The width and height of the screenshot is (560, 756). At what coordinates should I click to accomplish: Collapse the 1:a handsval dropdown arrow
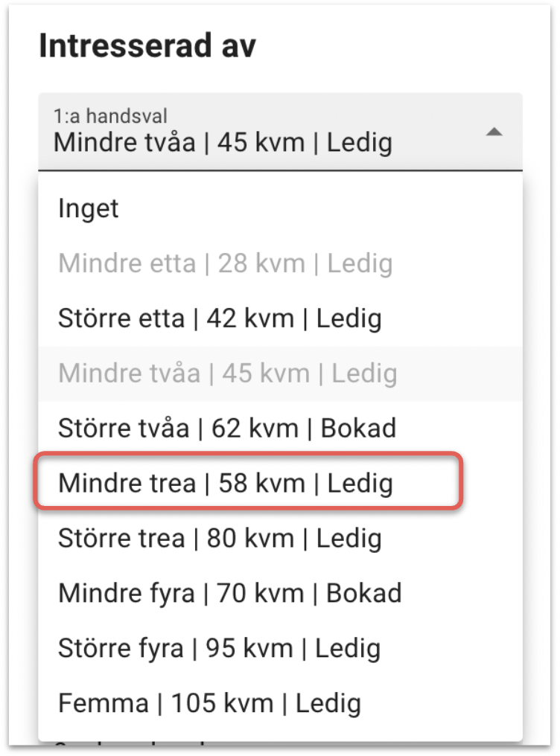[x=494, y=132]
